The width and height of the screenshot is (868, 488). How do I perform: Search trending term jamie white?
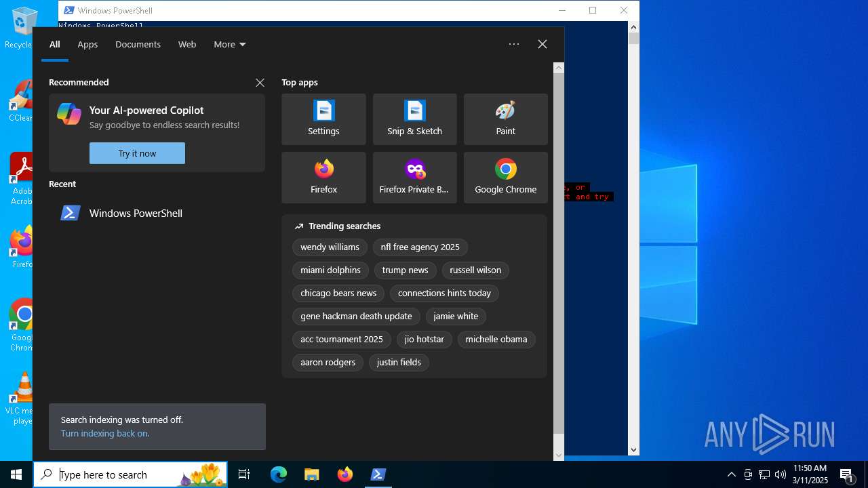pos(456,317)
